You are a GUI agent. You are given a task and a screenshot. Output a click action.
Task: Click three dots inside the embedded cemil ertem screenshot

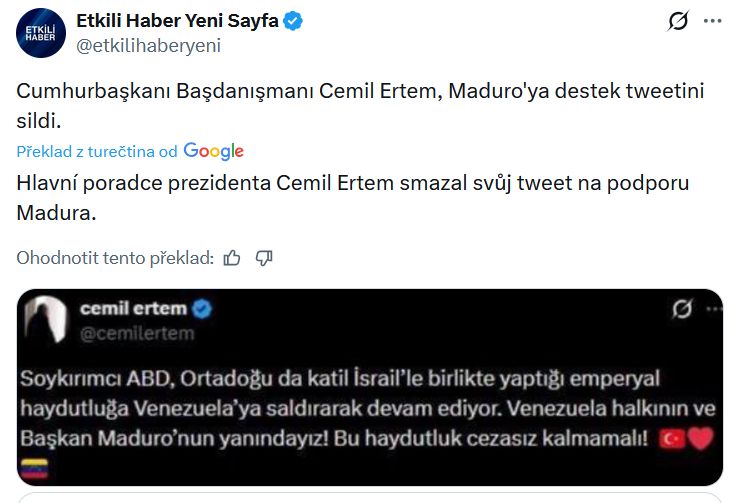710,310
